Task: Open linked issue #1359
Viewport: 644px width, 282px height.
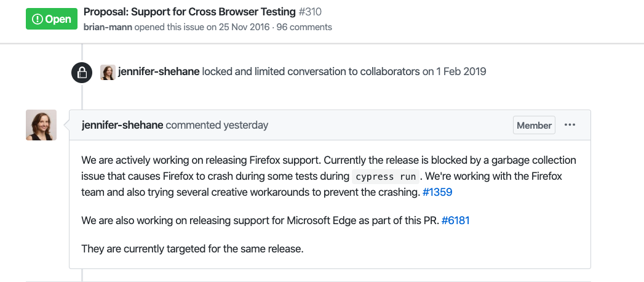Action: coord(437,192)
